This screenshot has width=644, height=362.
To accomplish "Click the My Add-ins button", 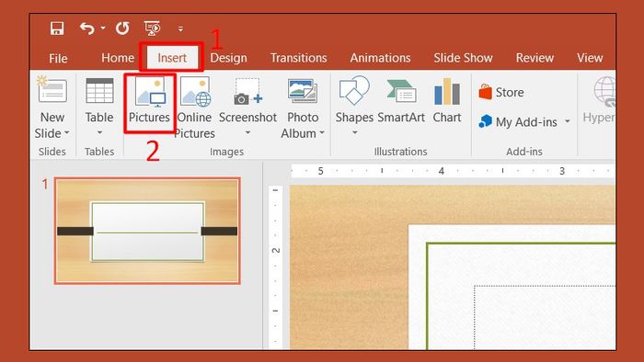I will point(518,122).
